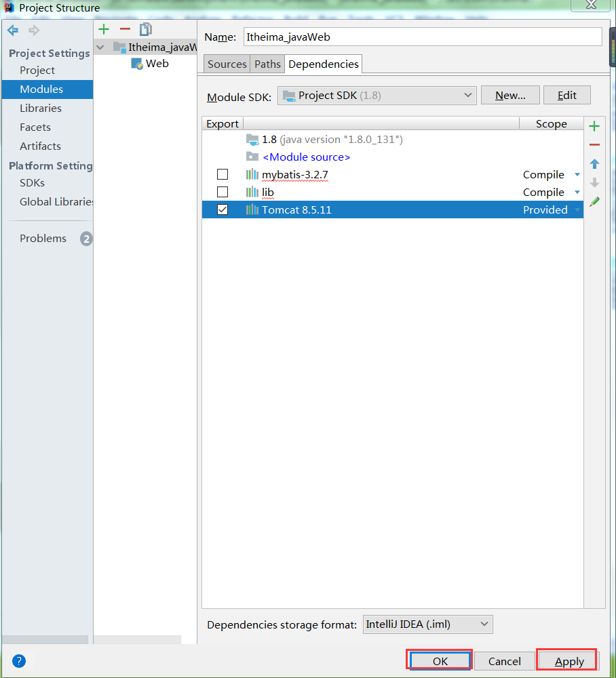
Task: Click the Apply button
Action: tap(568, 660)
